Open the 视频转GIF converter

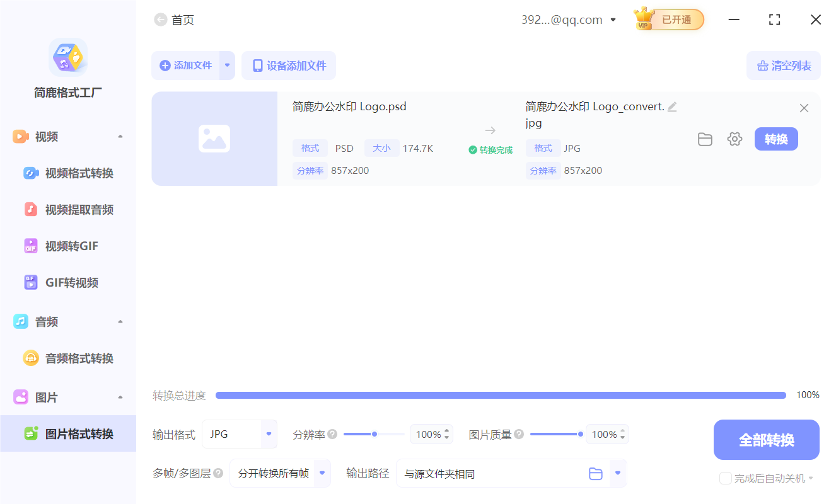[67, 246]
